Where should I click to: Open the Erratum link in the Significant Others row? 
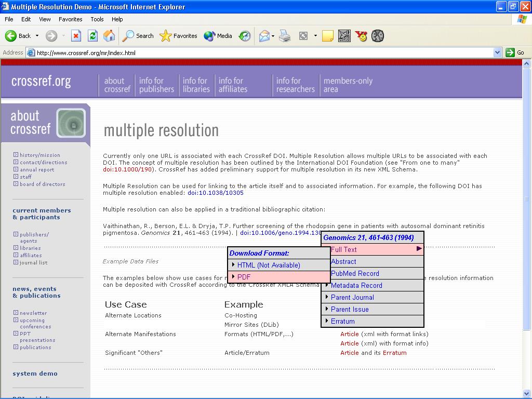[394, 353]
